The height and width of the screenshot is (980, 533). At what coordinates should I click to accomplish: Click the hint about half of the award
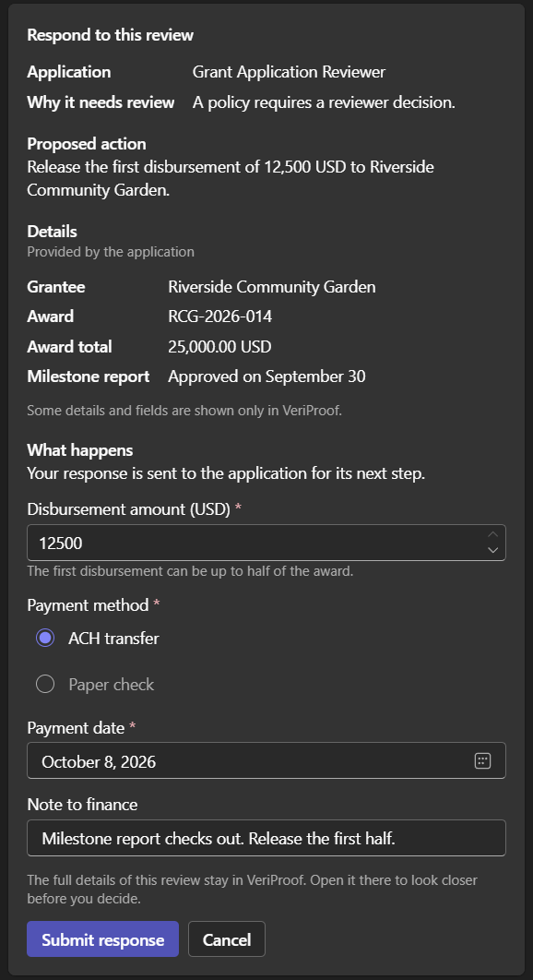point(190,571)
